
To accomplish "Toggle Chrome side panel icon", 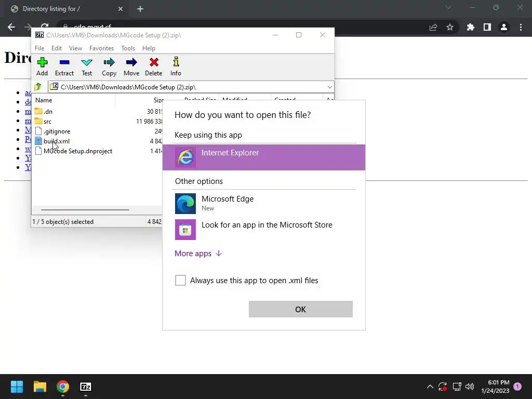I will click(x=487, y=27).
